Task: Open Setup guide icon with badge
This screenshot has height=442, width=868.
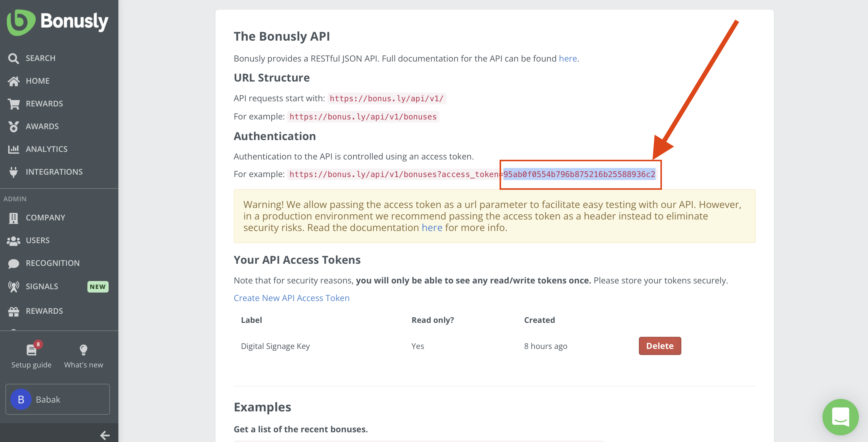Action: [x=31, y=350]
